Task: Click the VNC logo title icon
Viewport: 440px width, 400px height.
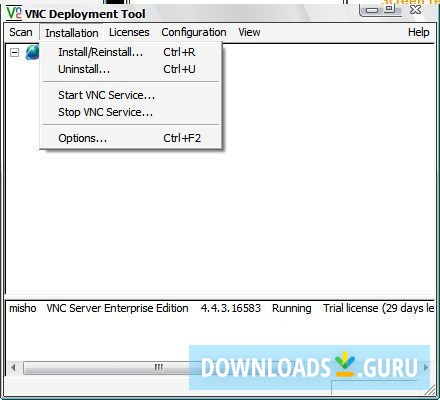Action: pos(14,13)
